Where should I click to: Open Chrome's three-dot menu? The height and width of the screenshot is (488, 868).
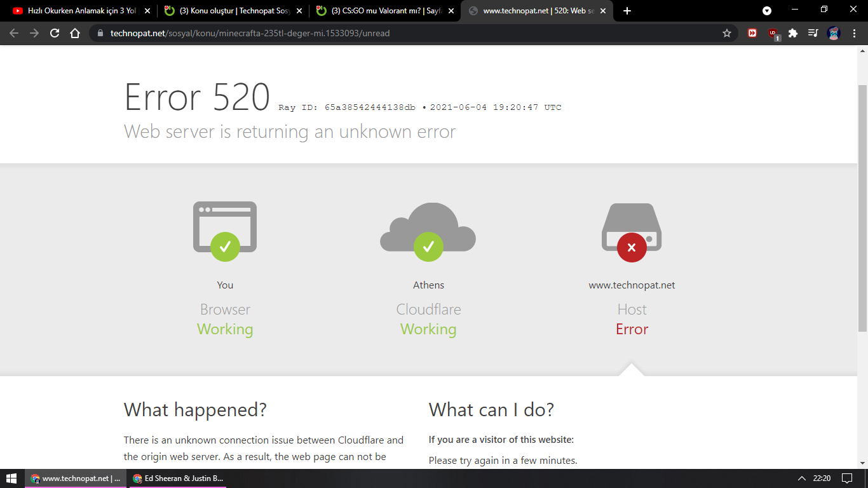853,33
